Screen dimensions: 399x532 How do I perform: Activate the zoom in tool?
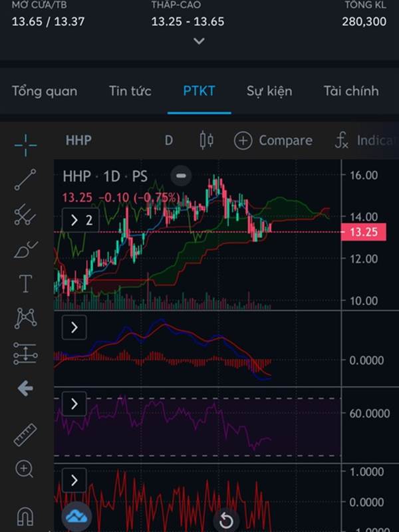pyautogui.click(x=25, y=469)
